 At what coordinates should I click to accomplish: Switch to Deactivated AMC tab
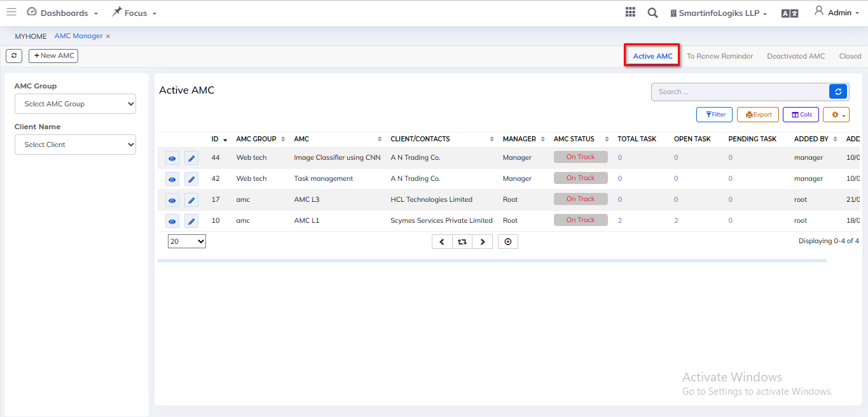[x=796, y=56]
